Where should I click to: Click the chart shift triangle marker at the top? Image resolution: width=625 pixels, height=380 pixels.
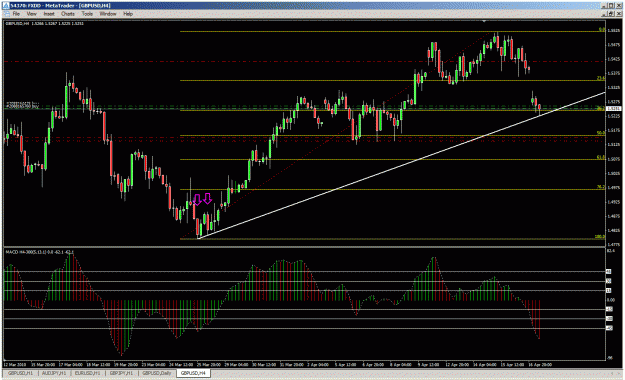click(x=484, y=20)
